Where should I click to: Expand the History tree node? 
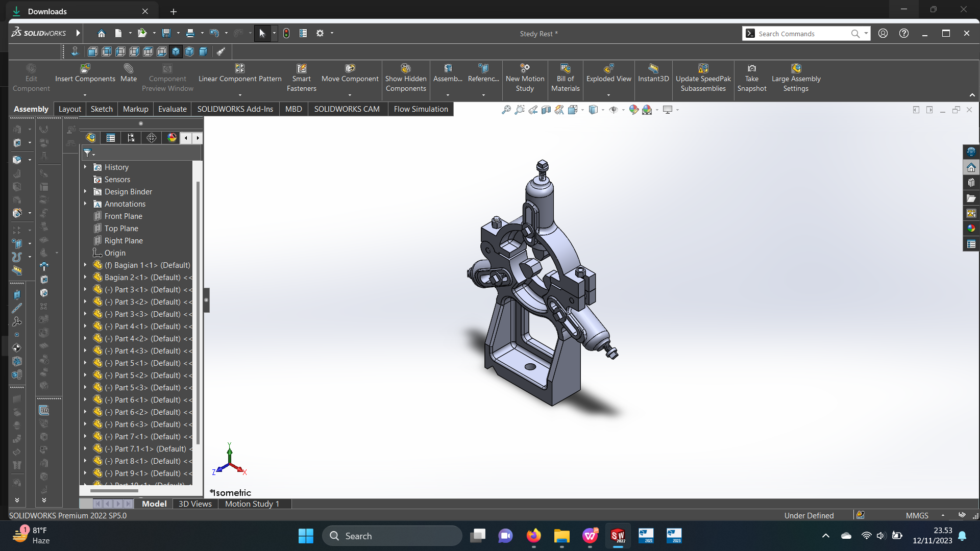coord(85,167)
